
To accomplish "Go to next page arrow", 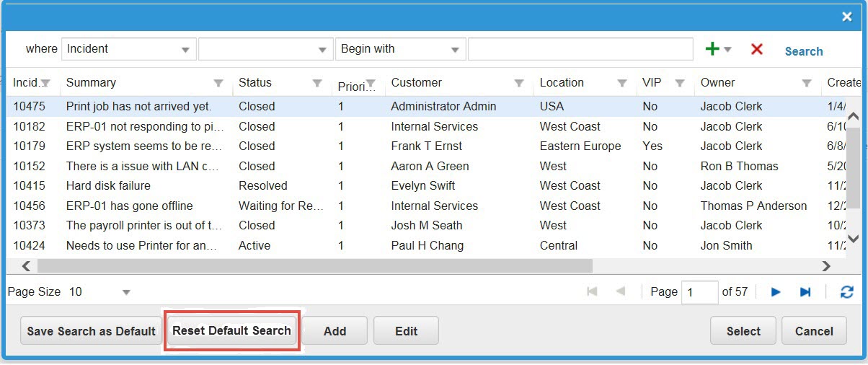I will tap(776, 292).
